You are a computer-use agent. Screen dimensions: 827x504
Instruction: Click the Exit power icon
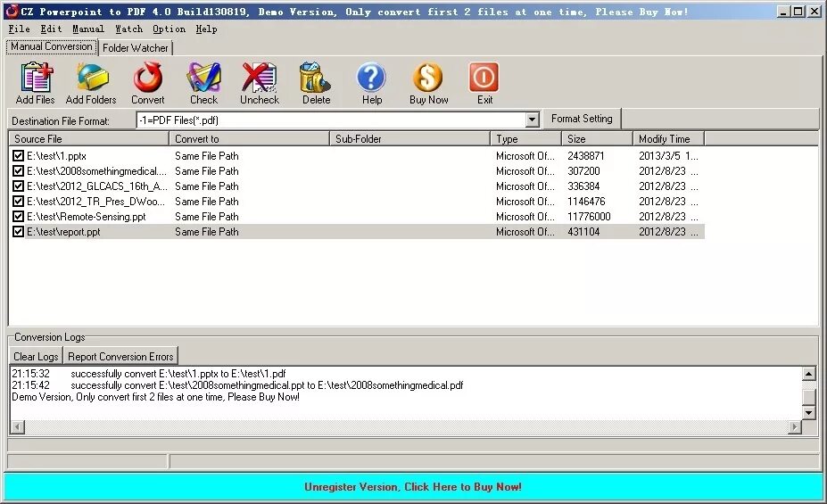484,78
